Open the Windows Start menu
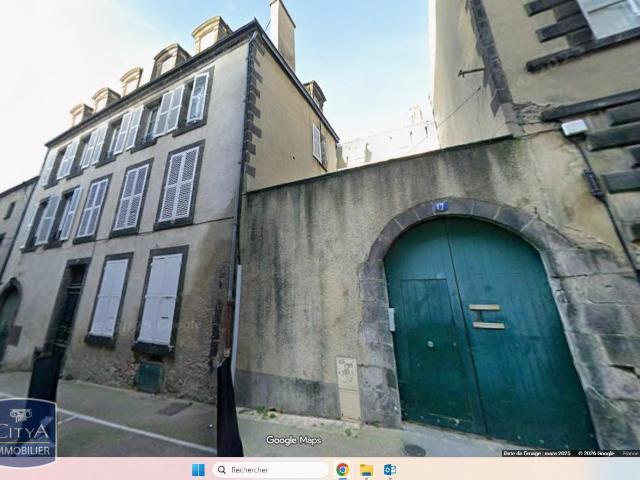Screen dimensions: 640x480 tap(198, 470)
